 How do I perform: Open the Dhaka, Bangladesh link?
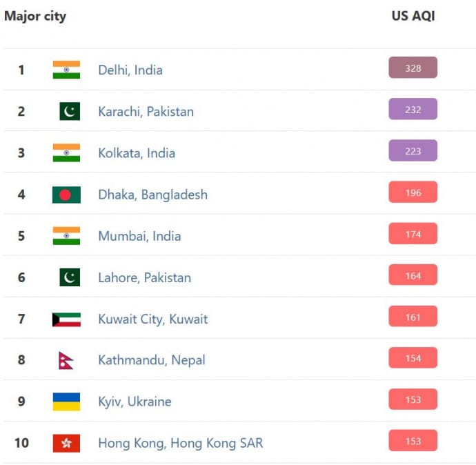tap(152, 195)
